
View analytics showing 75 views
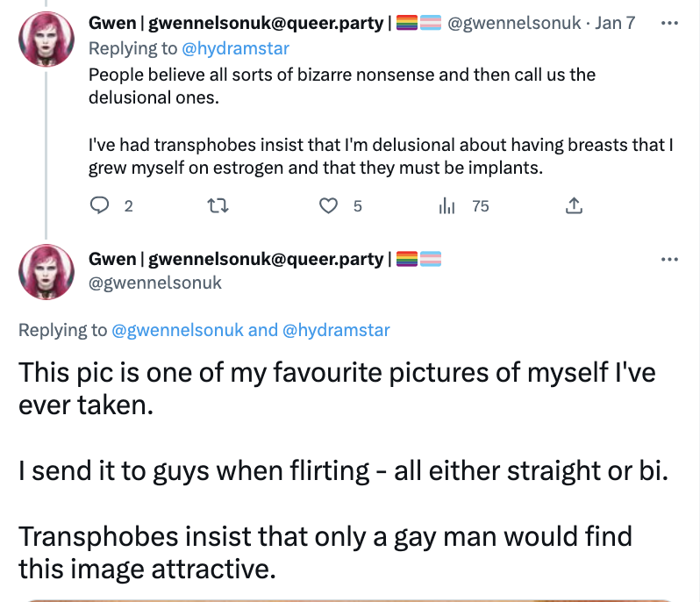tap(446, 206)
